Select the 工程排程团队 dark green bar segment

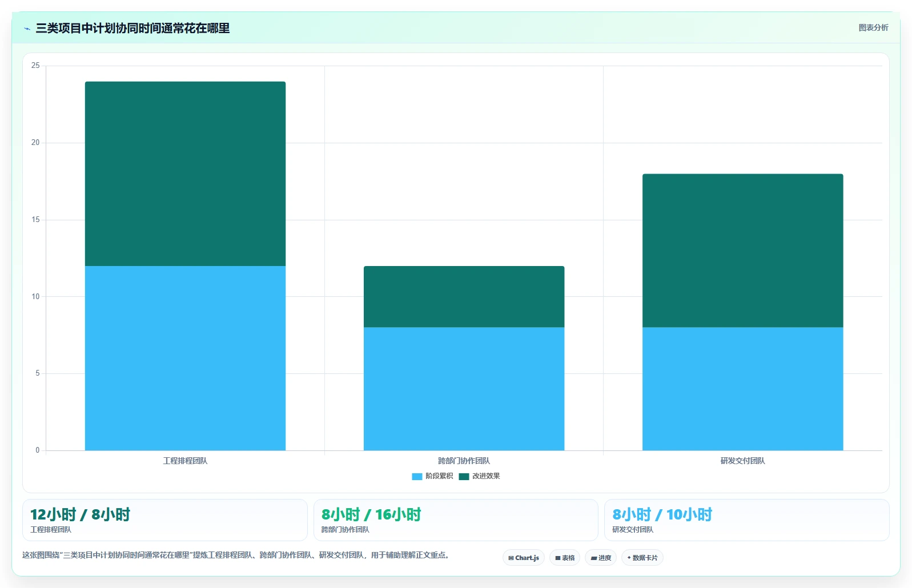tap(185, 174)
